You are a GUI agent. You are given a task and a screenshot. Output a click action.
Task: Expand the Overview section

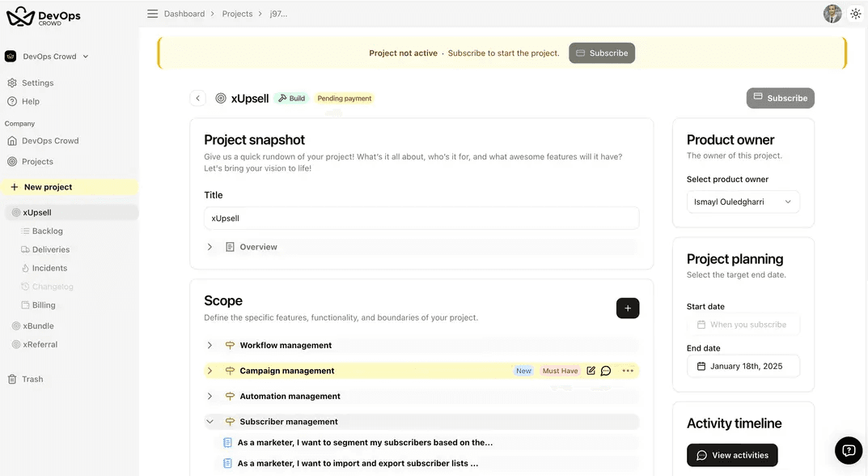(210, 246)
